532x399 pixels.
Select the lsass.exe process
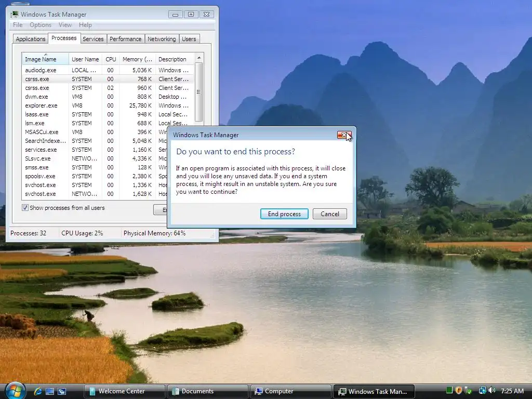coord(108,114)
